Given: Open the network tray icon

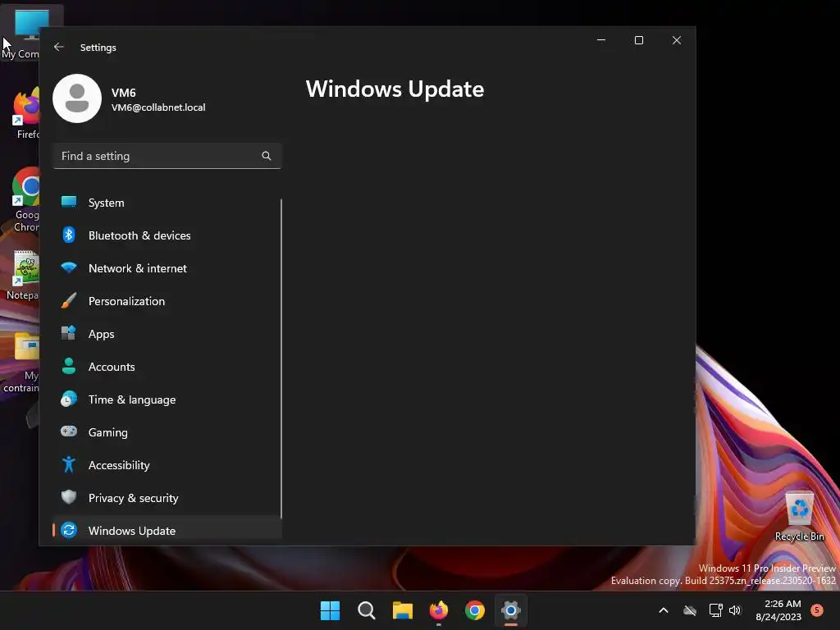Looking at the screenshot, I should (715, 610).
